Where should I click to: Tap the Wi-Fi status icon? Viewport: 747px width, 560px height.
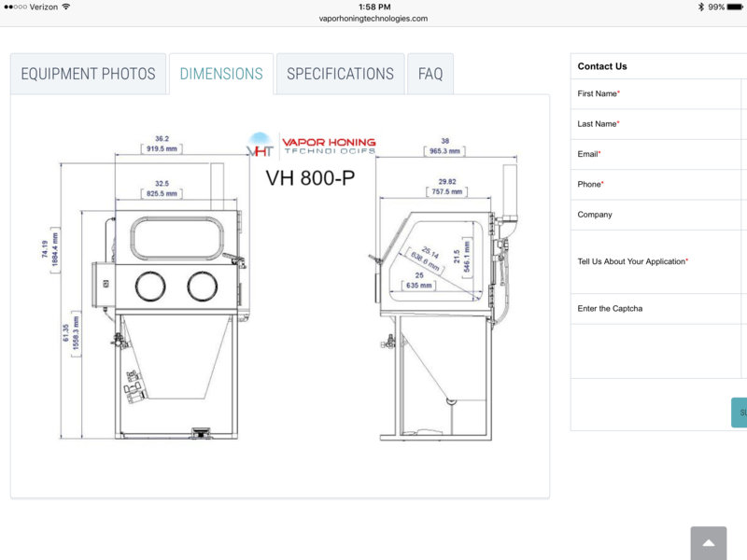coord(66,7)
